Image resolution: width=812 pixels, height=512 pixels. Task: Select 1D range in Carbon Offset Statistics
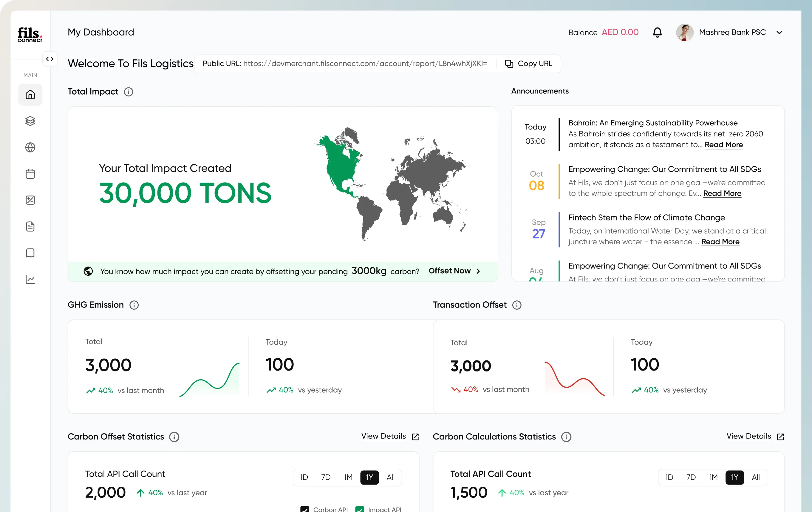coord(304,477)
